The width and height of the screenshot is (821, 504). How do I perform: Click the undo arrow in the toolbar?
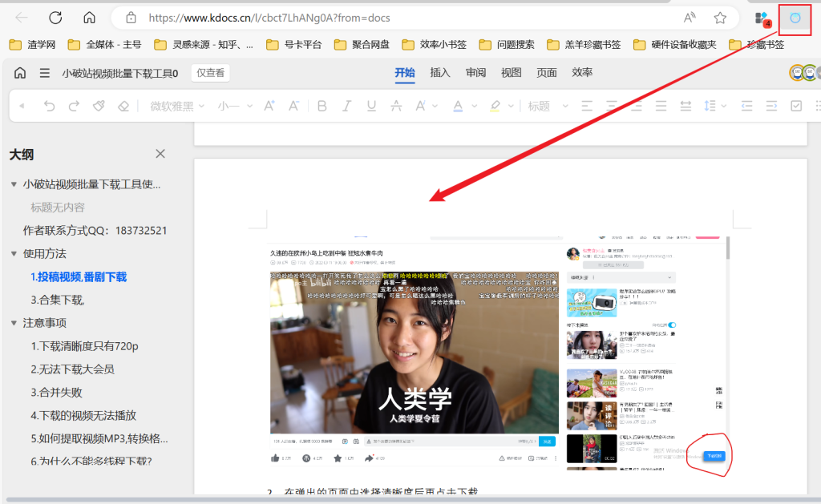[x=50, y=106]
